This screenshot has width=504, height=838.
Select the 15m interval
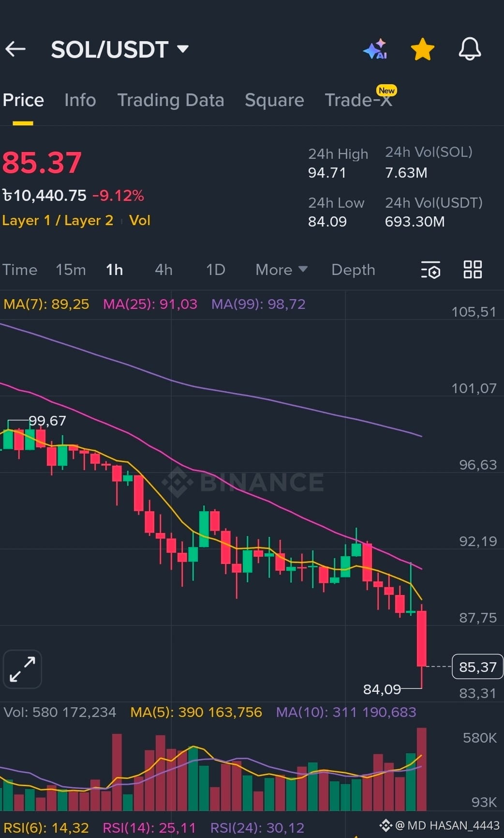71,270
